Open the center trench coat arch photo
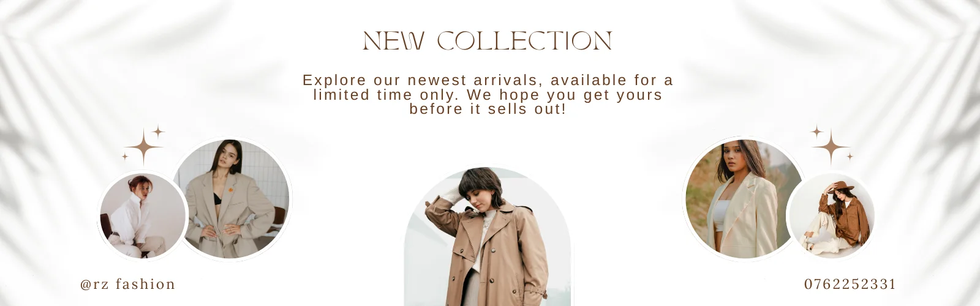980x306 pixels. tap(488, 236)
